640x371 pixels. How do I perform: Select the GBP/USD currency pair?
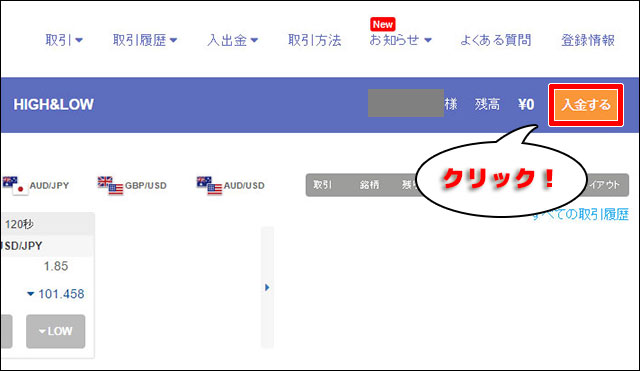click(x=132, y=186)
